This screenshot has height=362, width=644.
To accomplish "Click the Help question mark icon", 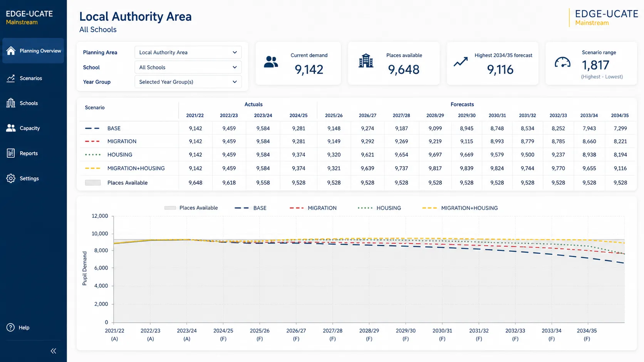I will [11, 327].
